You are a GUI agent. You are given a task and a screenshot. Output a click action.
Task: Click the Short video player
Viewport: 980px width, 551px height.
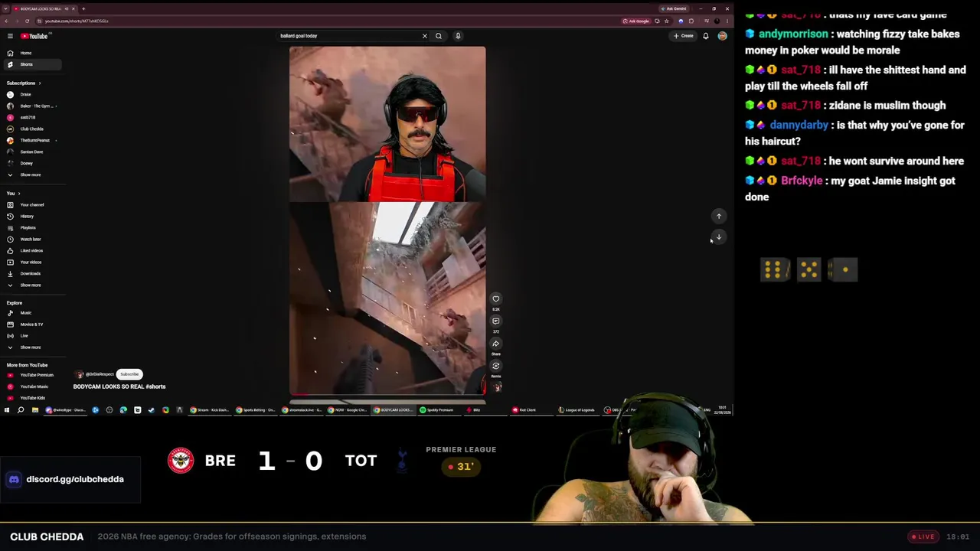click(387, 220)
